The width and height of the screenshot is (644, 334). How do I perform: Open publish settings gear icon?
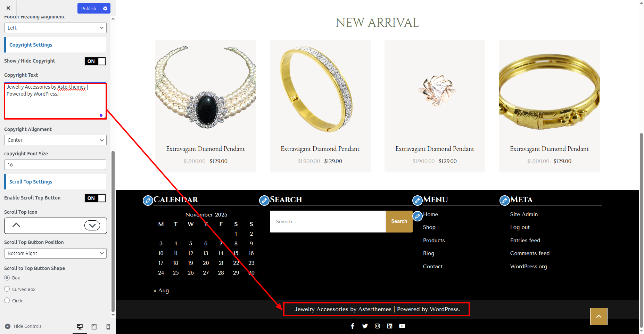pyautogui.click(x=105, y=8)
